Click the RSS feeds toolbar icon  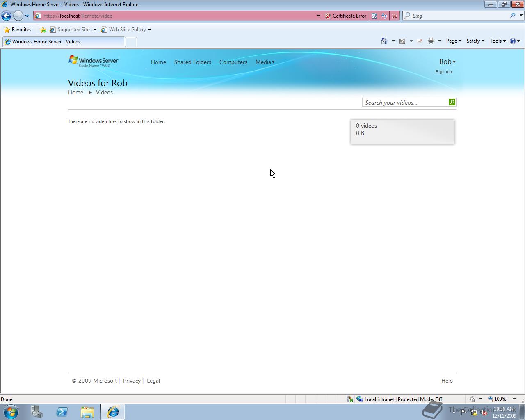402,41
